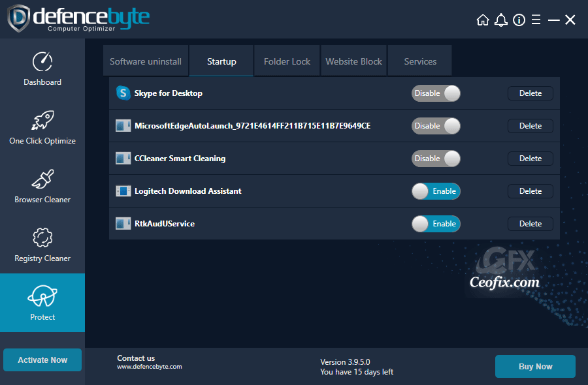The image size is (588, 385).
Task: Delete Skype for Desktop startup entry
Action: (531, 93)
